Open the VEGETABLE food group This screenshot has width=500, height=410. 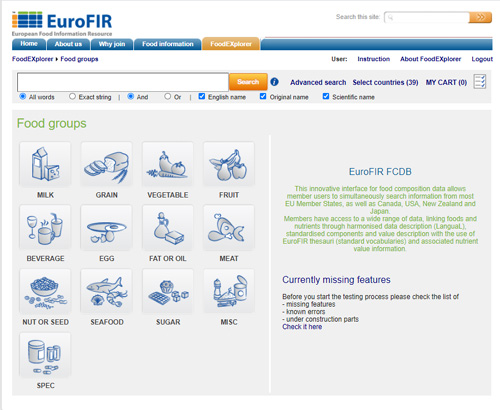(168, 165)
